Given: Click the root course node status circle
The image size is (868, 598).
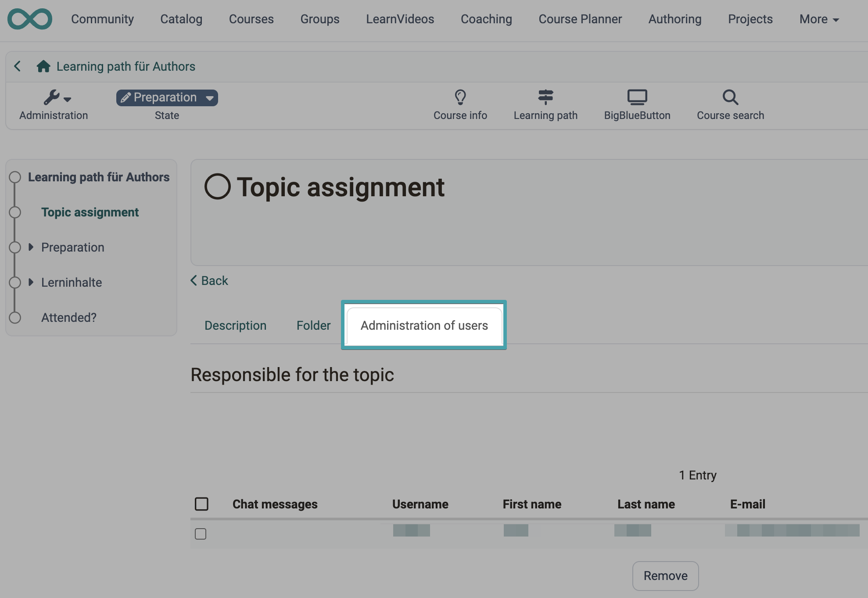Looking at the screenshot, I should (15, 177).
